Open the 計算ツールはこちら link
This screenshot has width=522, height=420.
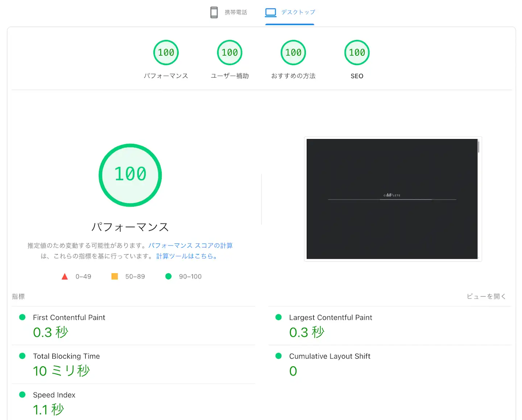coord(187,256)
